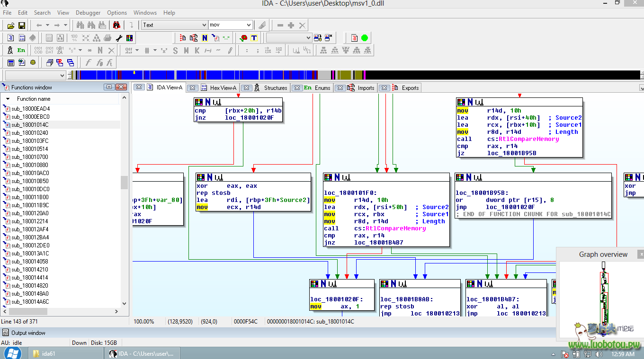Jump forward with the right arrow
Image resolution: width=644 pixels, height=359 pixels.
coord(57,25)
